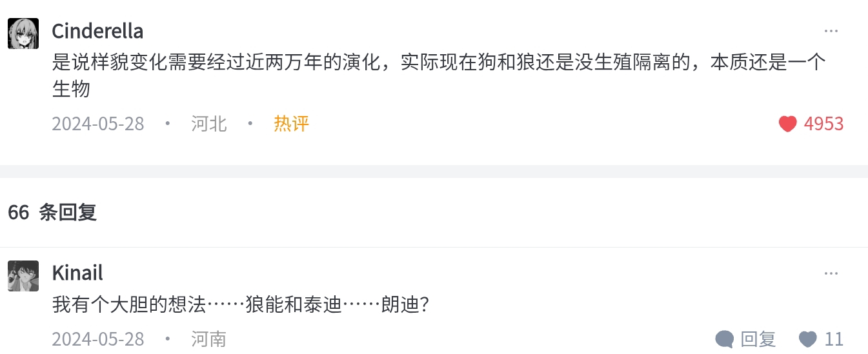This screenshot has height=354, width=868.
Task: Click the Kinail username
Action: (x=77, y=273)
